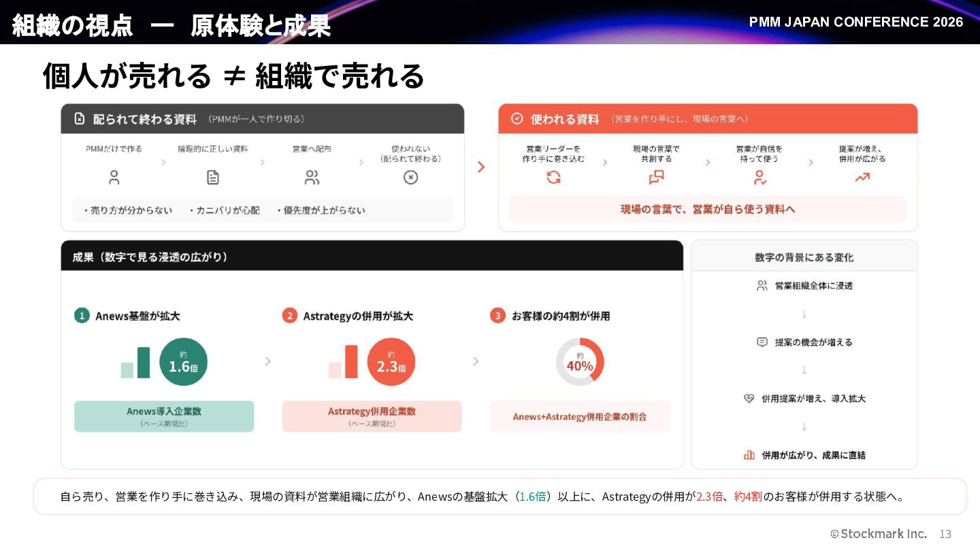Click the person-check icon under 営業が自信を持って使う
The width and height of the screenshot is (980, 551).
(759, 178)
